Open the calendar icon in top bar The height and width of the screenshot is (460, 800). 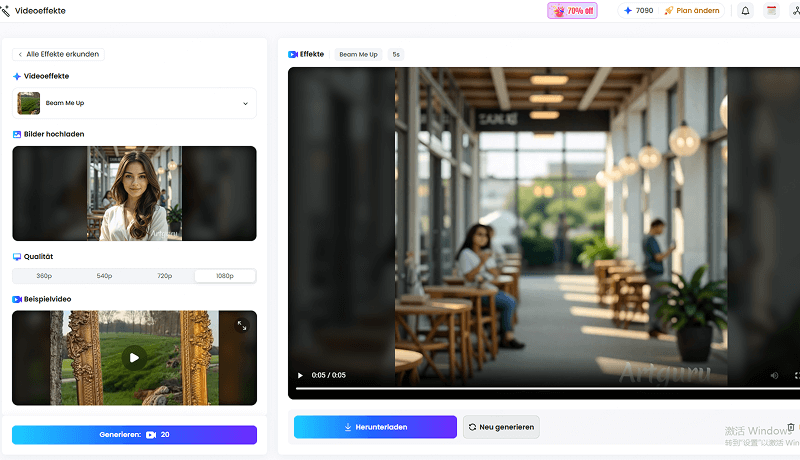pyautogui.click(x=771, y=11)
